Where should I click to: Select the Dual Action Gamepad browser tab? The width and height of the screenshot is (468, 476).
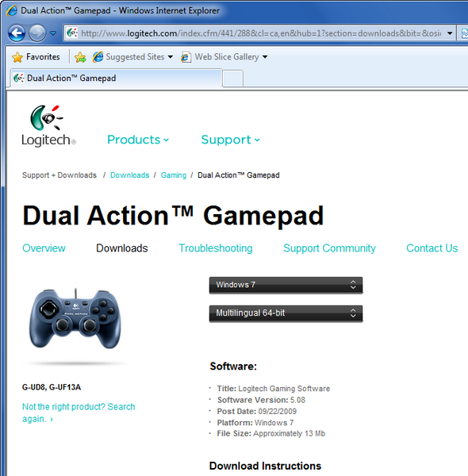click(x=117, y=79)
